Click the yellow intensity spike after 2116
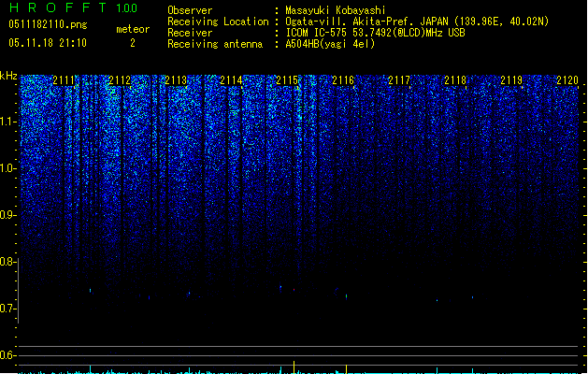This screenshot has height=374, width=588. [x=346, y=368]
